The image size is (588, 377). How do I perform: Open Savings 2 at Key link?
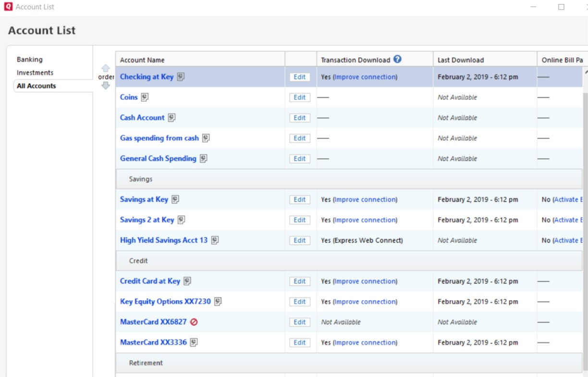pos(147,220)
